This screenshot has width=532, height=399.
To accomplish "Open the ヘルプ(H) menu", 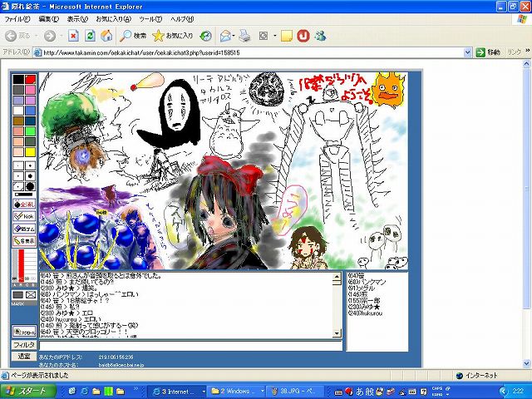I will coord(182,19).
